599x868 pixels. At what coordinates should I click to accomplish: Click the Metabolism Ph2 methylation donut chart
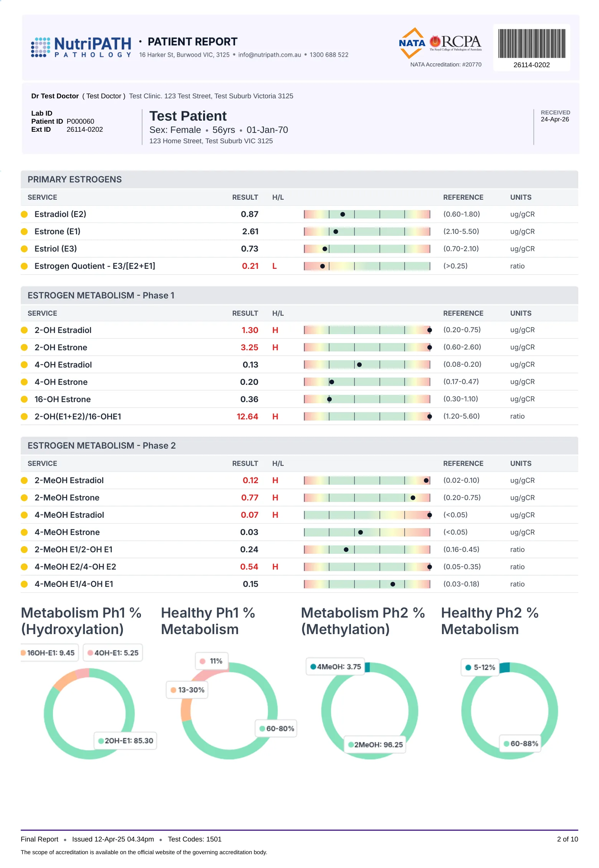coord(370,711)
